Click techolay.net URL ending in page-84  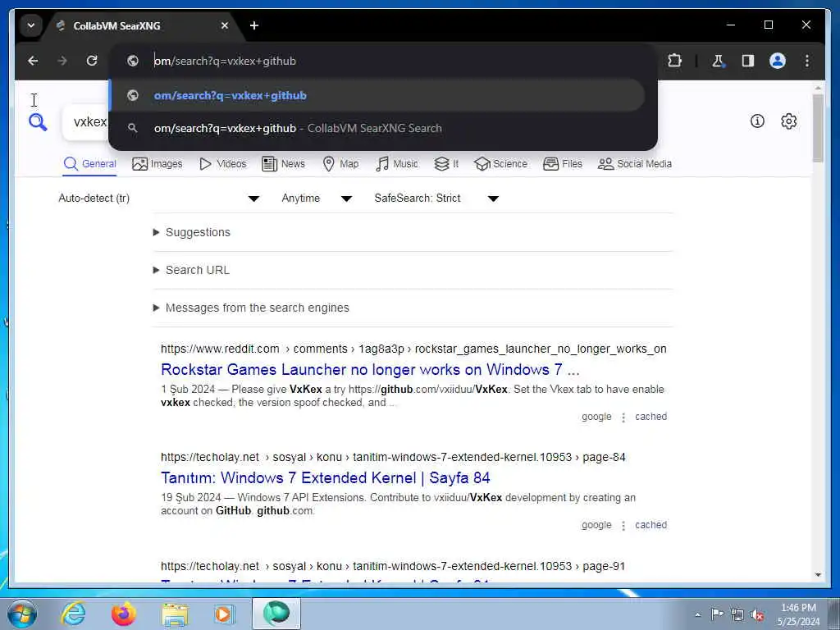point(393,457)
